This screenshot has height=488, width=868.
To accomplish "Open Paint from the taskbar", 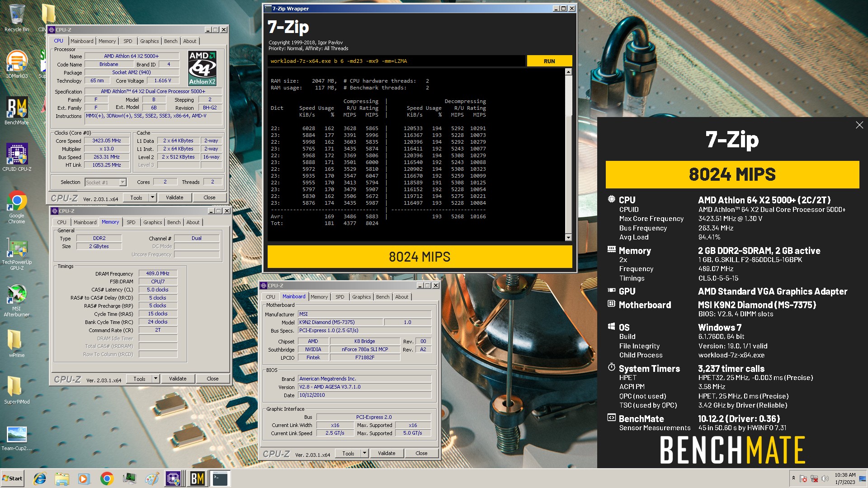I will [151, 479].
